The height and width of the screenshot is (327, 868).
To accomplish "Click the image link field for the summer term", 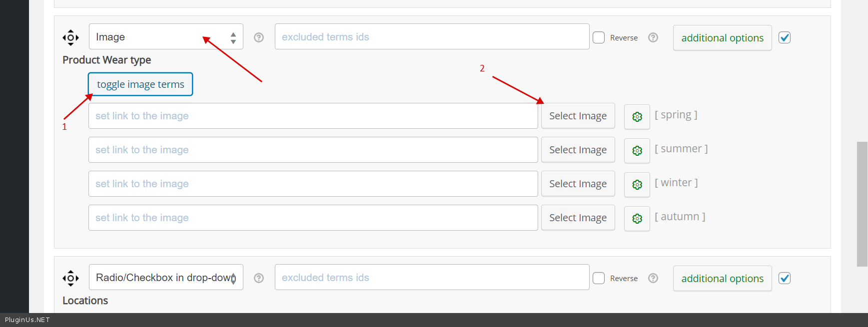I will coord(313,150).
